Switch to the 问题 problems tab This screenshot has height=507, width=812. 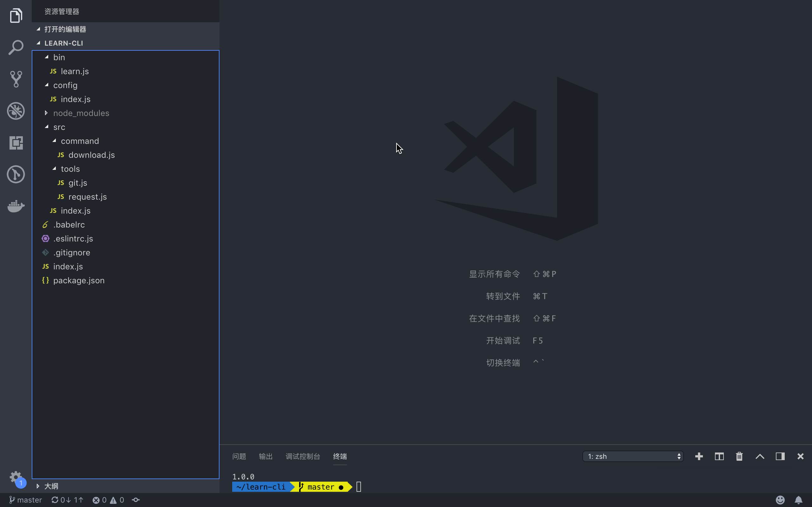click(x=239, y=456)
